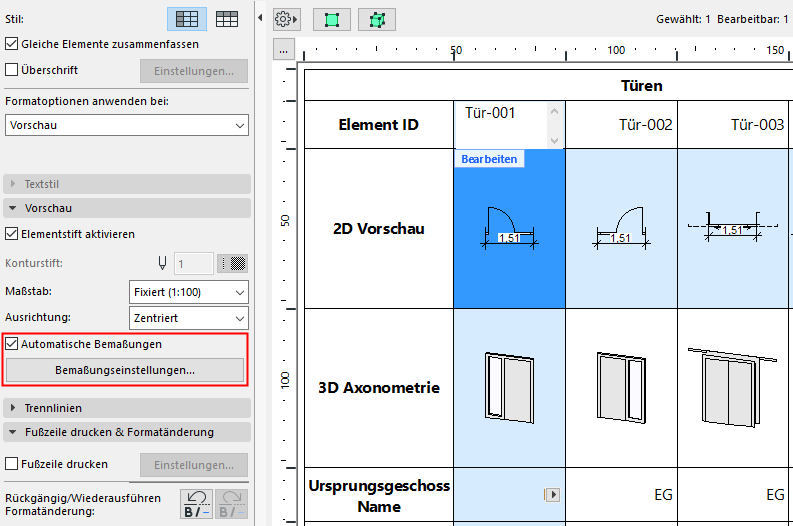Expand the Trennlinien section

(x=127, y=408)
